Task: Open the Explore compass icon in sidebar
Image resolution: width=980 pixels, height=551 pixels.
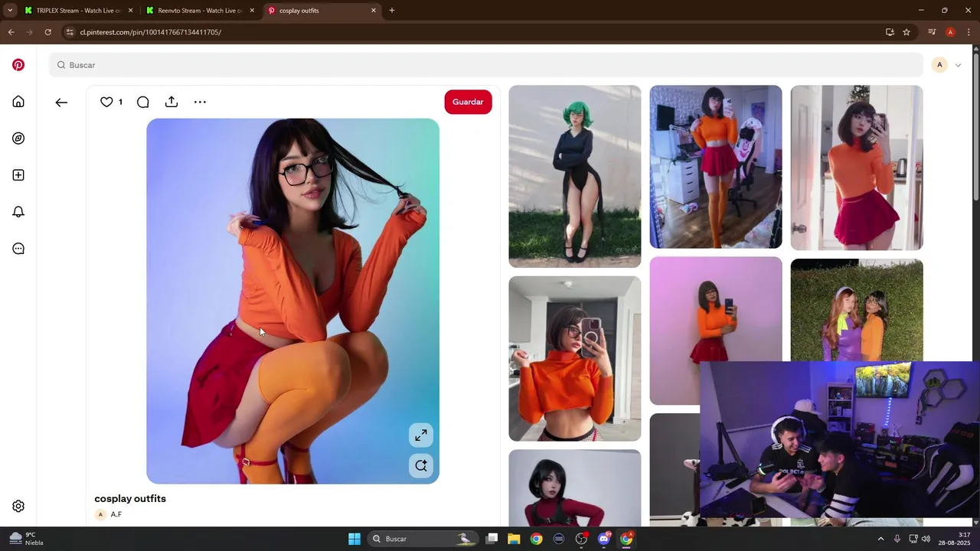Action: coord(18,139)
